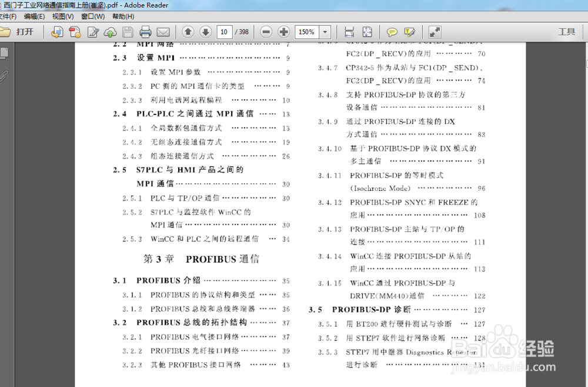
Task: Click chapter title '第 3 章 PROFIBUS 通信'
Action: (201, 259)
